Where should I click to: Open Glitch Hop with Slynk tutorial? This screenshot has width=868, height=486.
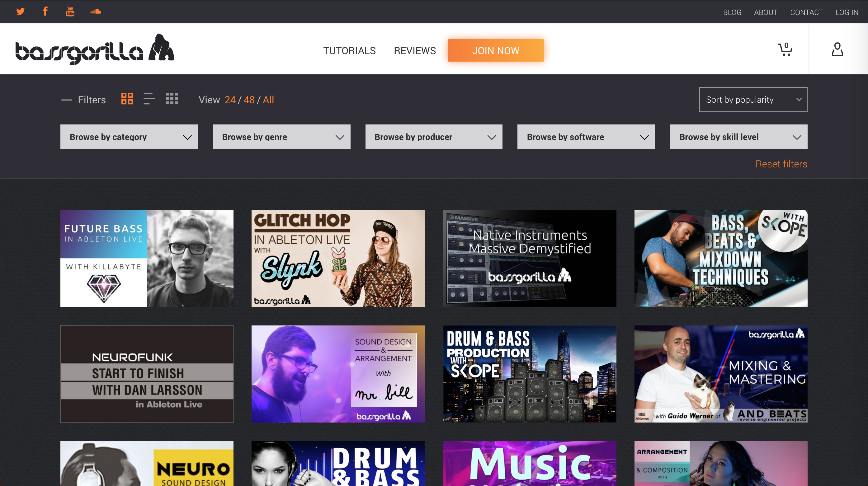pos(338,258)
